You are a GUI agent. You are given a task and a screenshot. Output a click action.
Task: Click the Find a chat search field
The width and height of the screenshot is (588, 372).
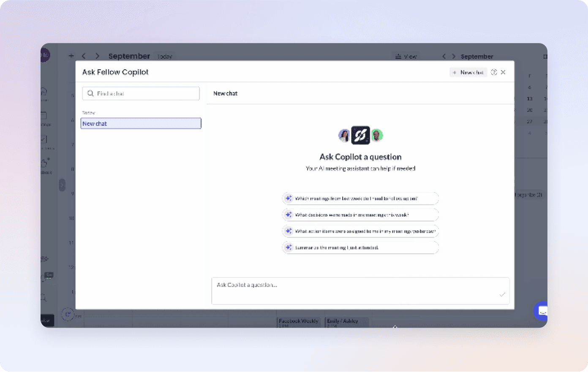(x=141, y=93)
